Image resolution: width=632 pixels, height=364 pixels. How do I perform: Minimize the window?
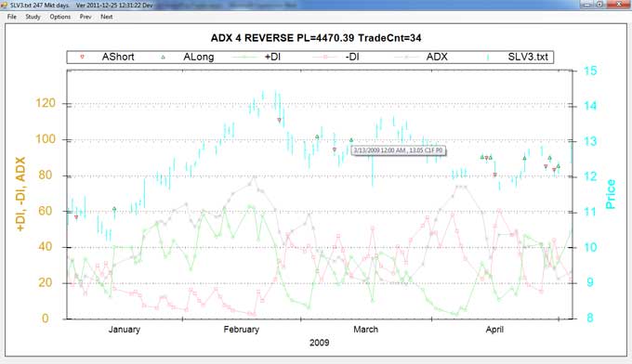click(x=586, y=4)
